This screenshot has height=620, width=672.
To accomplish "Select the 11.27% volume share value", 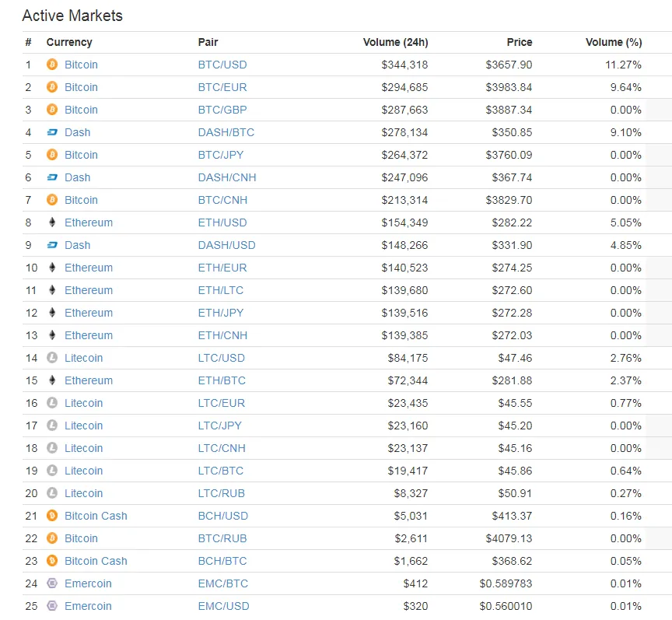I will tap(623, 65).
